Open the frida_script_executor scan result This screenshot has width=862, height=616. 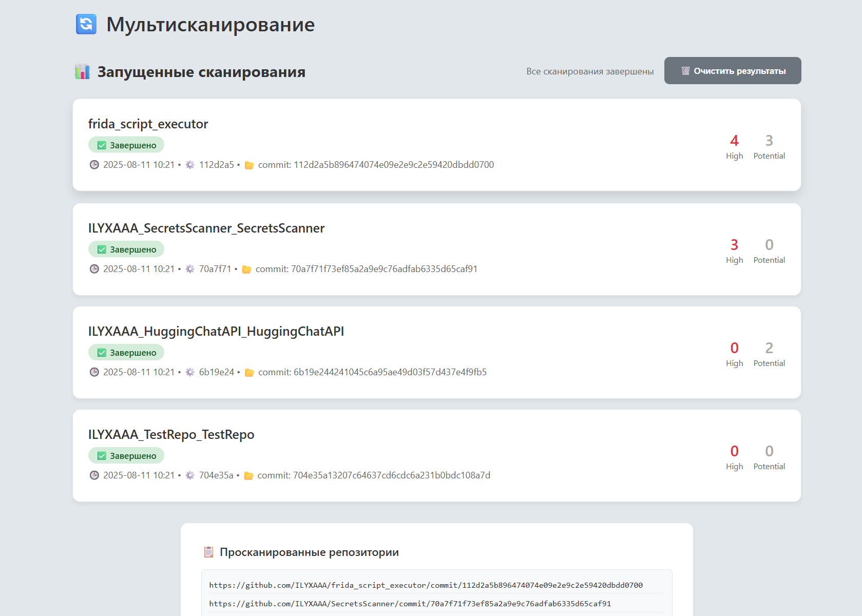click(148, 124)
